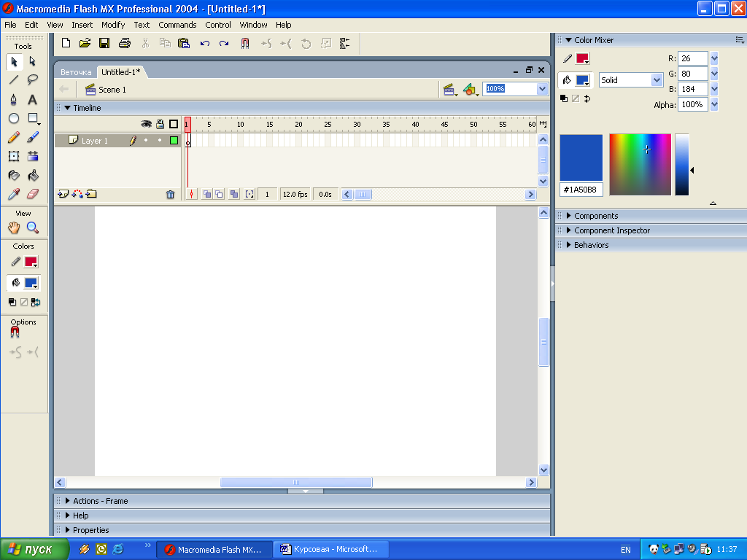Open the Insert menu
This screenshot has height=560, width=747.
pos(82,25)
